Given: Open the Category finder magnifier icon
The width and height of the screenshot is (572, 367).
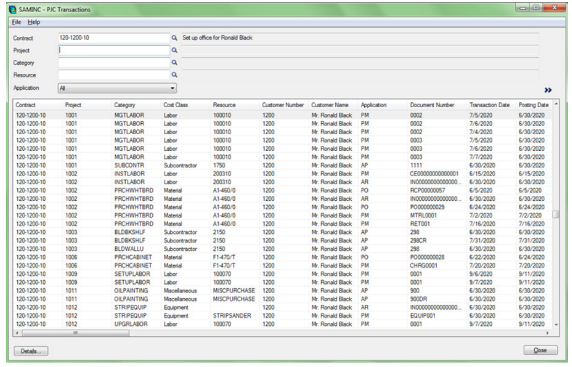Looking at the screenshot, I should [174, 63].
